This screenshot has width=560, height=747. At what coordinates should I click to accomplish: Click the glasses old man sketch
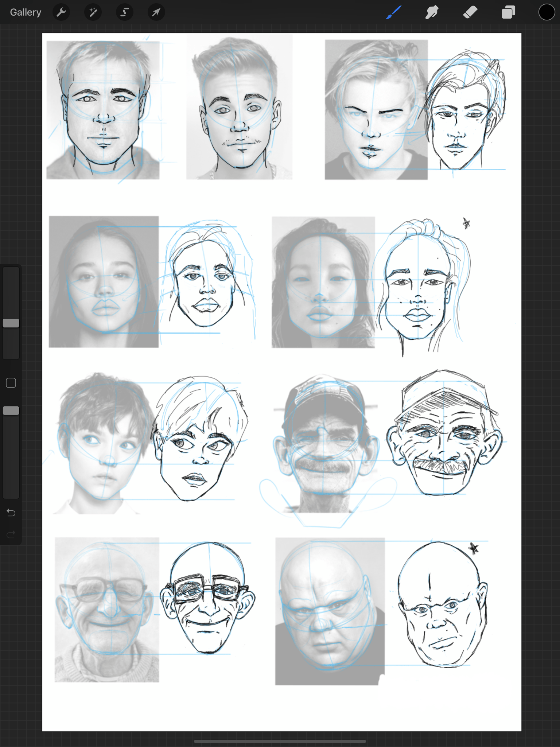click(208, 598)
